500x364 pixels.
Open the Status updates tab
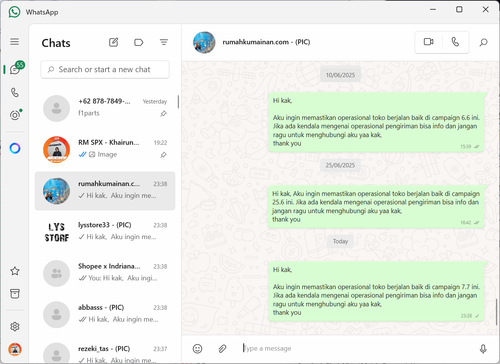coord(15,115)
